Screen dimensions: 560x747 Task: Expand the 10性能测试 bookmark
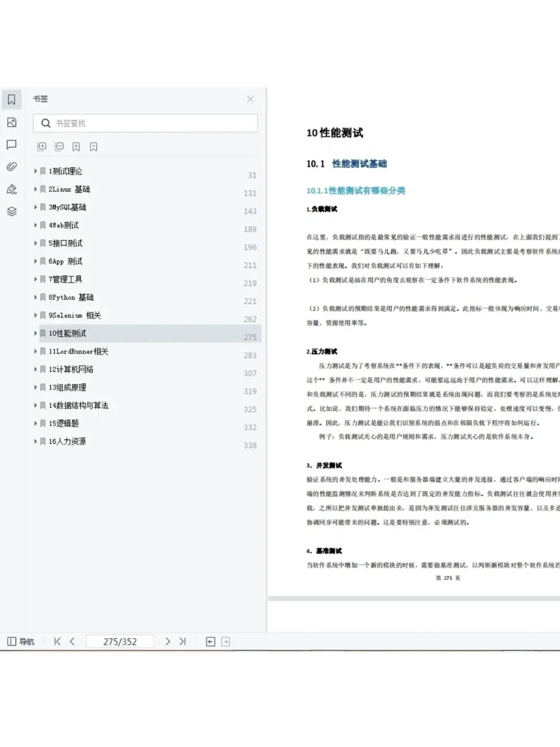point(35,333)
